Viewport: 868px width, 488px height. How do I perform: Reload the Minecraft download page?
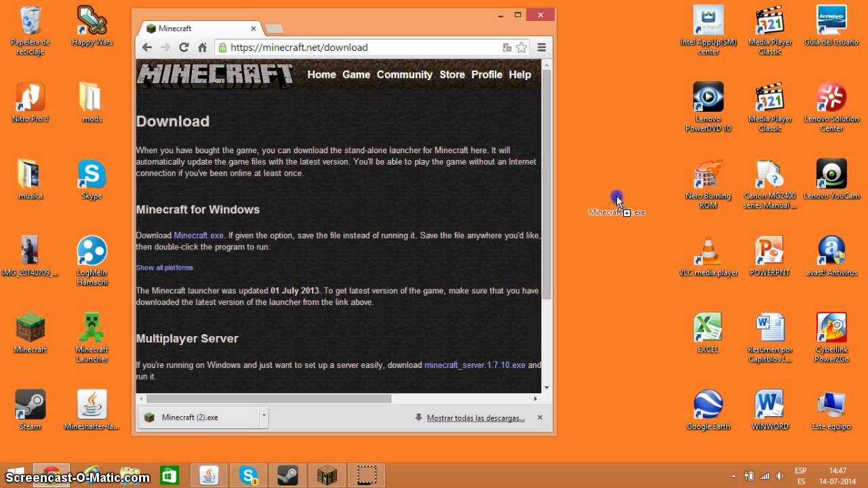[184, 47]
